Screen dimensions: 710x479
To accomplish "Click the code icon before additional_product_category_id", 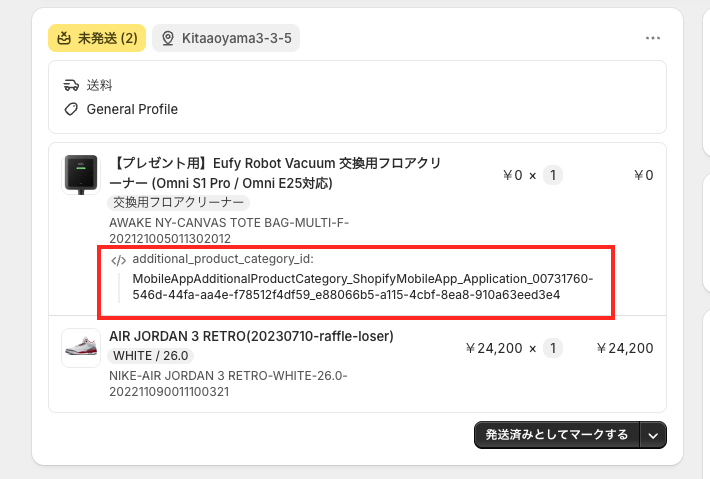I will pos(118,259).
